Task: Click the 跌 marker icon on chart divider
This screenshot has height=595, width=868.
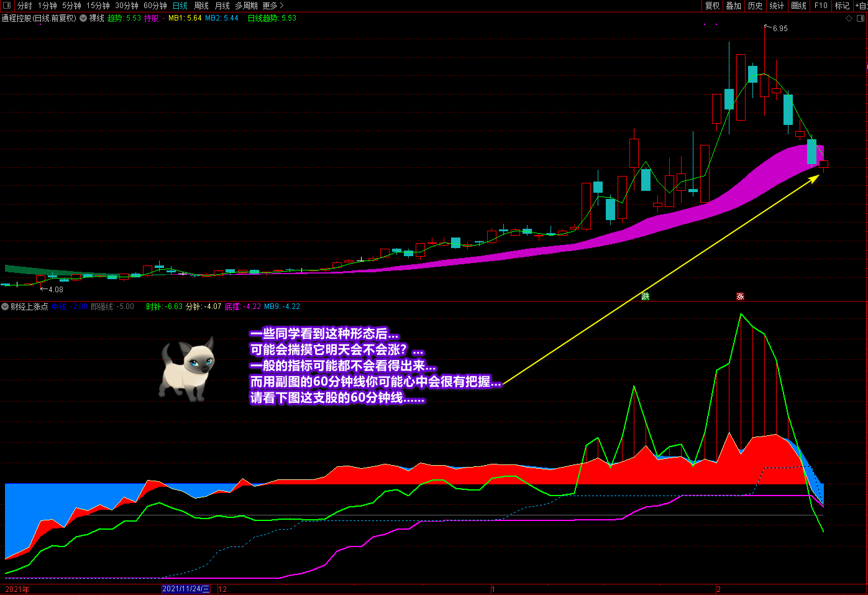Action: point(646,297)
